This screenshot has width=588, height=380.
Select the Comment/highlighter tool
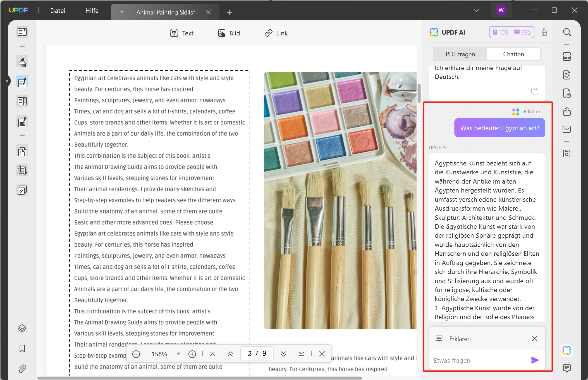(x=22, y=61)
